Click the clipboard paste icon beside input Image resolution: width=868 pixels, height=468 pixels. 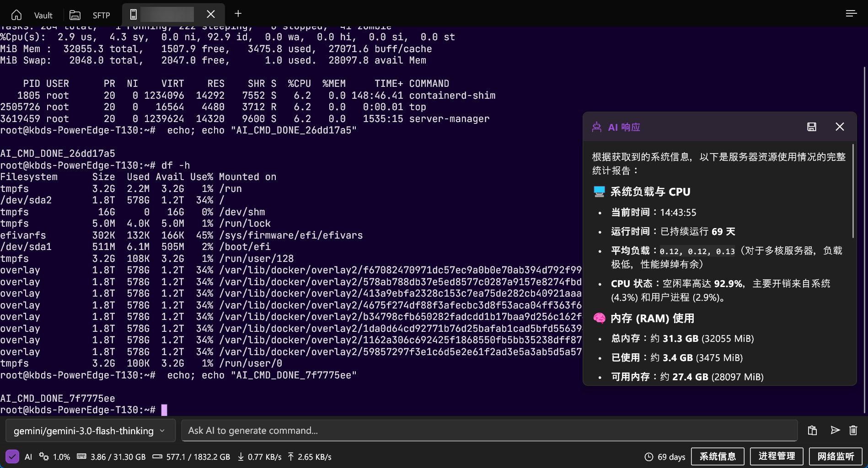(x=812, y=431)
